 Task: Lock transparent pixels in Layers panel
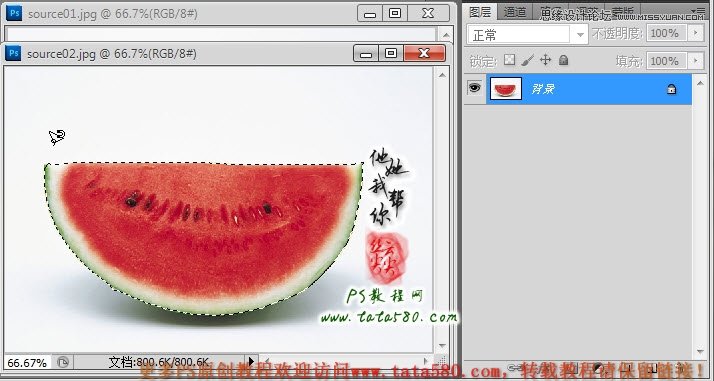point(510,60)
